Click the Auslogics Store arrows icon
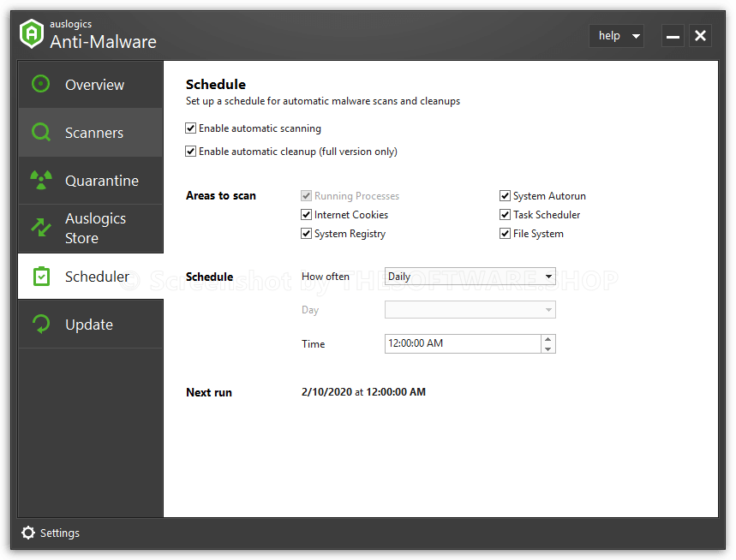The width and height of the screenshot is (736, 560). click(41, 228)
